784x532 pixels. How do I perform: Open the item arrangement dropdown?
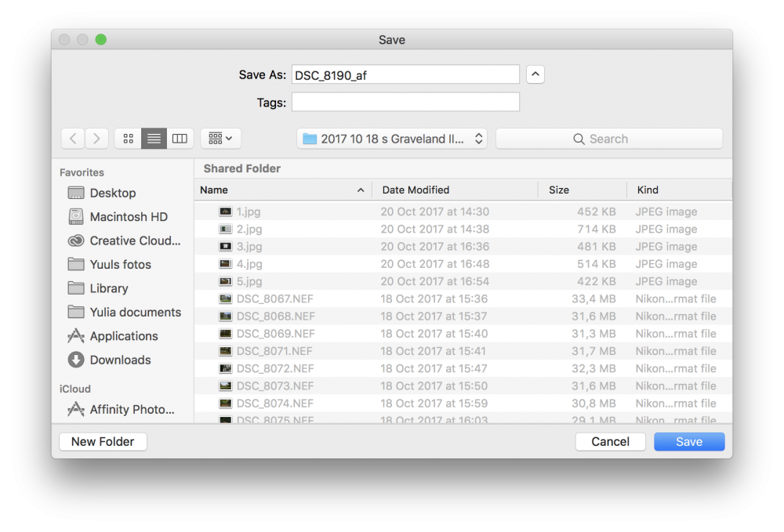point(220,139)
